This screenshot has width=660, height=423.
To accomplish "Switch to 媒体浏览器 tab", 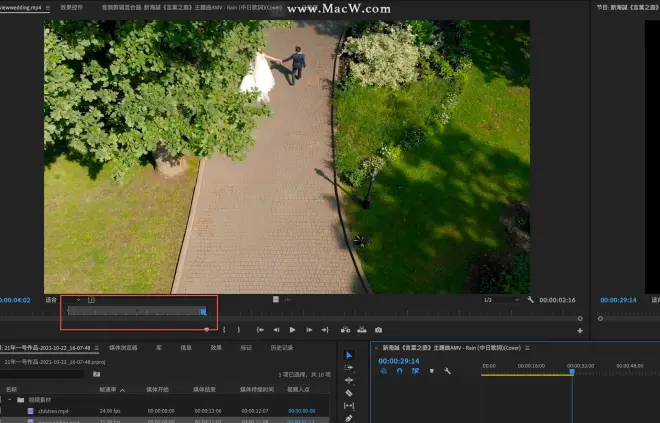I will coord(123,348).
